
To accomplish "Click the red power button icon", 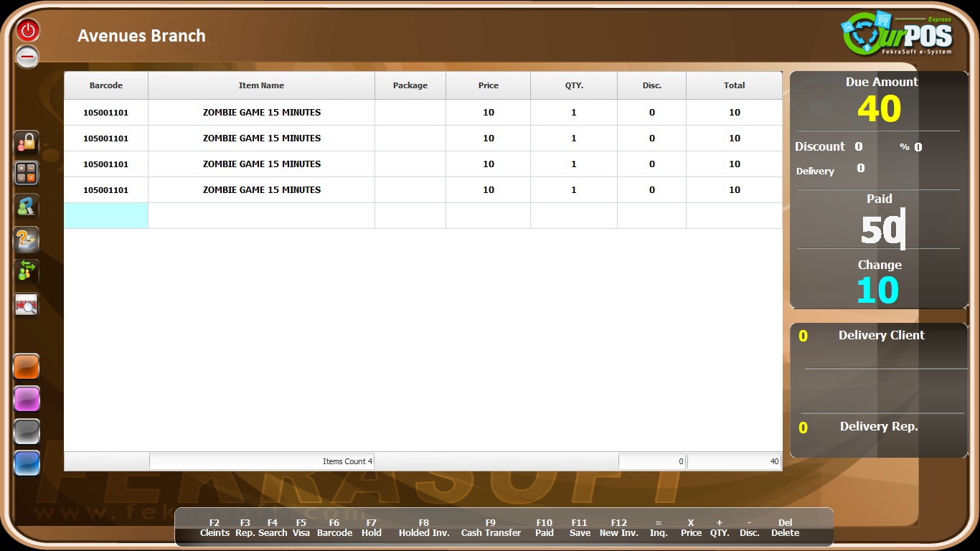I will click(x=27, y=30).
